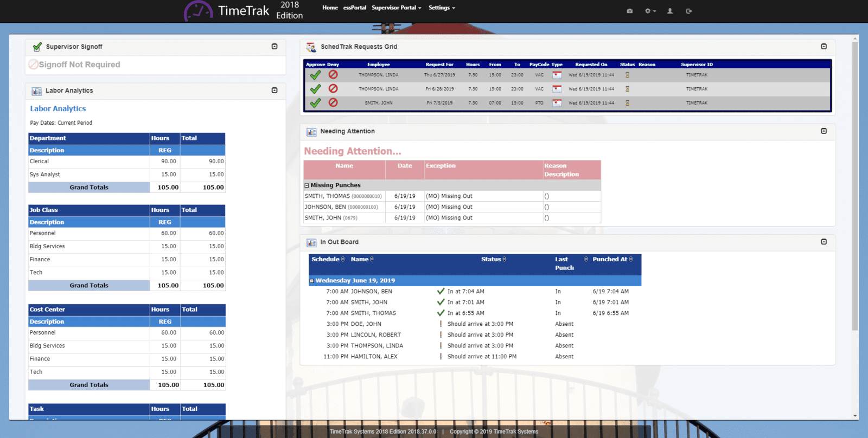Collapse the Labor Analytics panel

(x=275, y=91)
